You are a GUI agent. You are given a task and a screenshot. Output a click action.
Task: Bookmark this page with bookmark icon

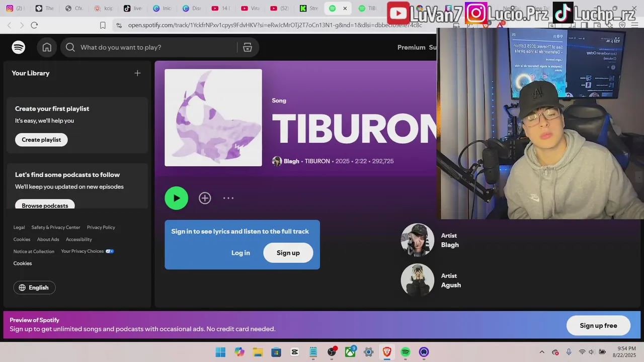(103, 25)
